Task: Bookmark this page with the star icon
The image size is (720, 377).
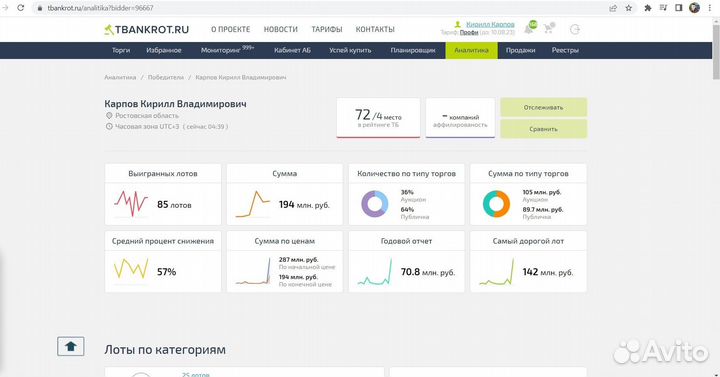Action: point(629,8)
